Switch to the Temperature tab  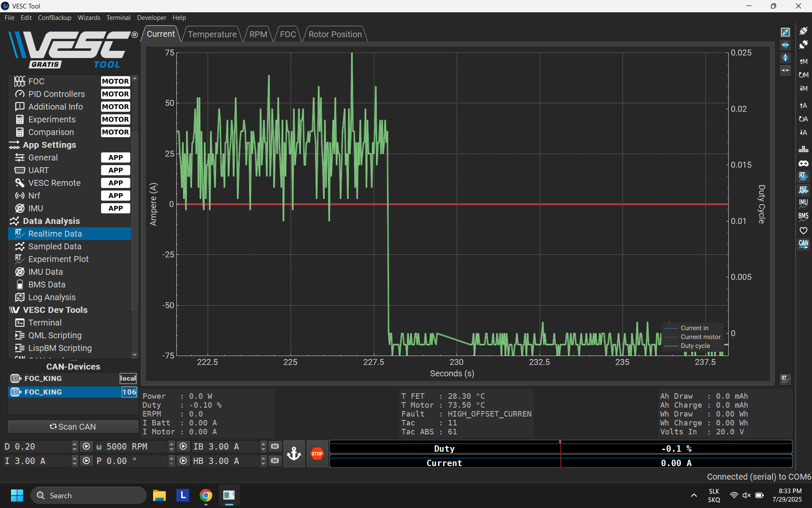click(212, 34)
